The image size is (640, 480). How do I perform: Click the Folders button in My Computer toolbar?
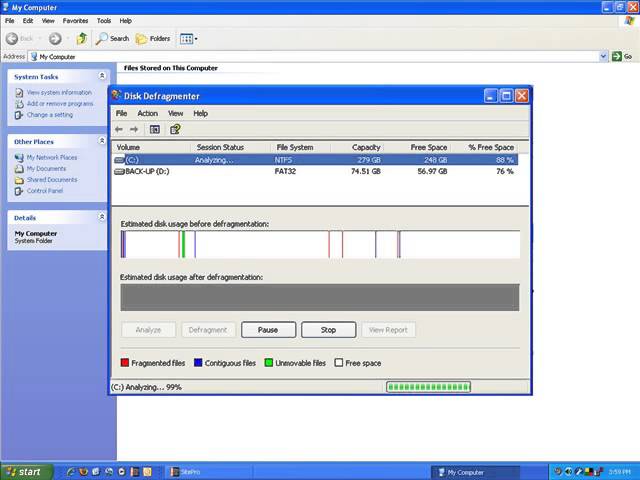pyautogui.click(x=153, y=38)
